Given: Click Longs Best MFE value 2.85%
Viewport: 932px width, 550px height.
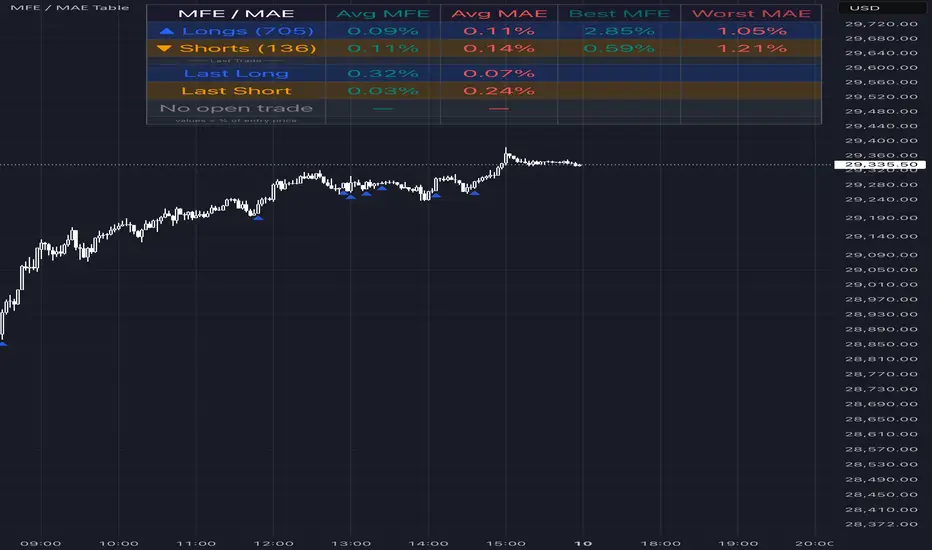Looking at the screenshot, I should click(619, 31).
